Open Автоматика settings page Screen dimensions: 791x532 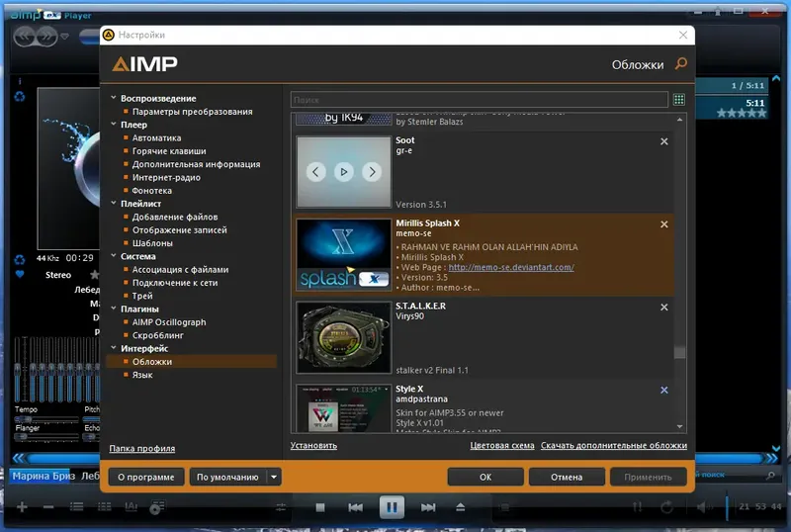(x=156, y=137)
